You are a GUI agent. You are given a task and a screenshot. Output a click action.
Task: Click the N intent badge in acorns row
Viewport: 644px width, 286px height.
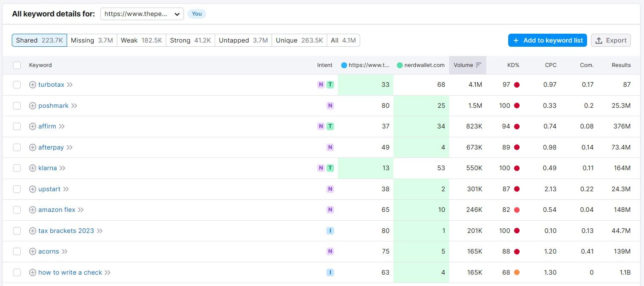click(330, 251)
